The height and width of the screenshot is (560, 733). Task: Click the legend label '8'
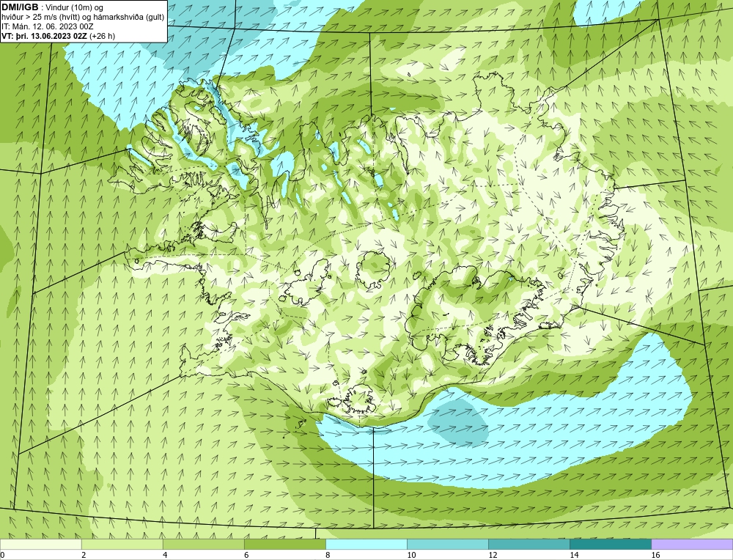[x=328, y=555]
